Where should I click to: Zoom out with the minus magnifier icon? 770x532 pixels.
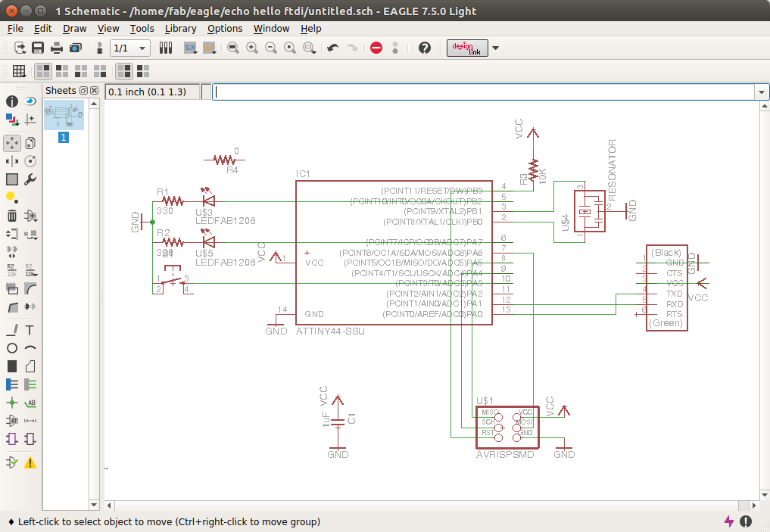tap(271, 48)
